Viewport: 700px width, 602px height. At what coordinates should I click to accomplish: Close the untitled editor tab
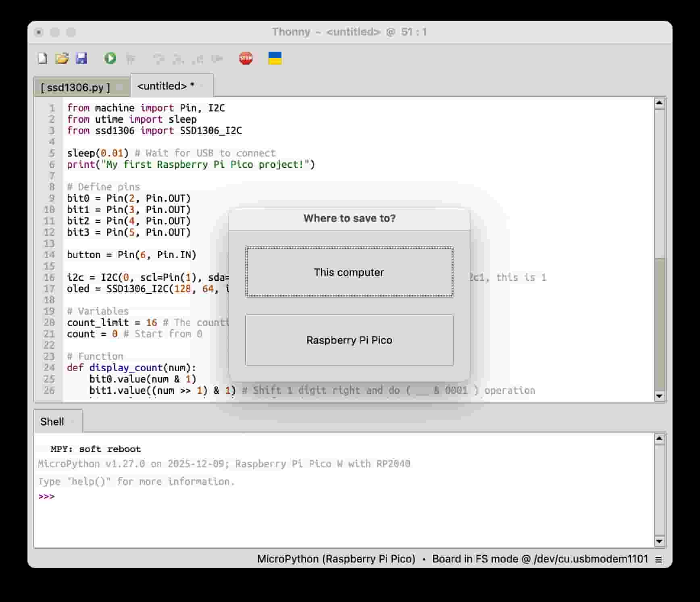[x=202, y=86]
